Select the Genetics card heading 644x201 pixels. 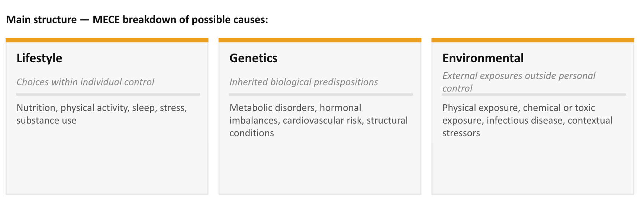pos(253,58)
